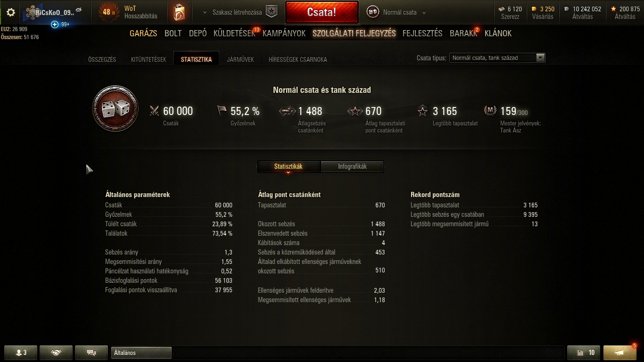Viewport: 644px width, 362px height.
Task: Go to the GARÁZS menu
Action: (143, 33)
